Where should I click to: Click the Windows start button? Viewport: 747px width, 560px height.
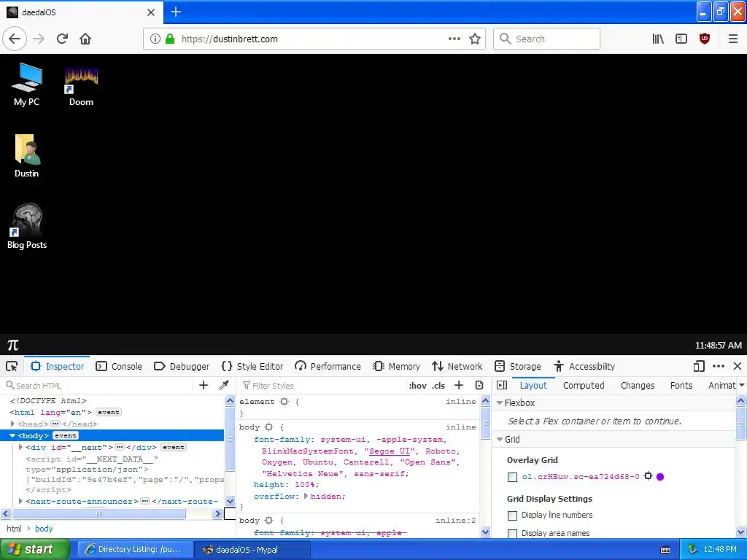(35, 550)
